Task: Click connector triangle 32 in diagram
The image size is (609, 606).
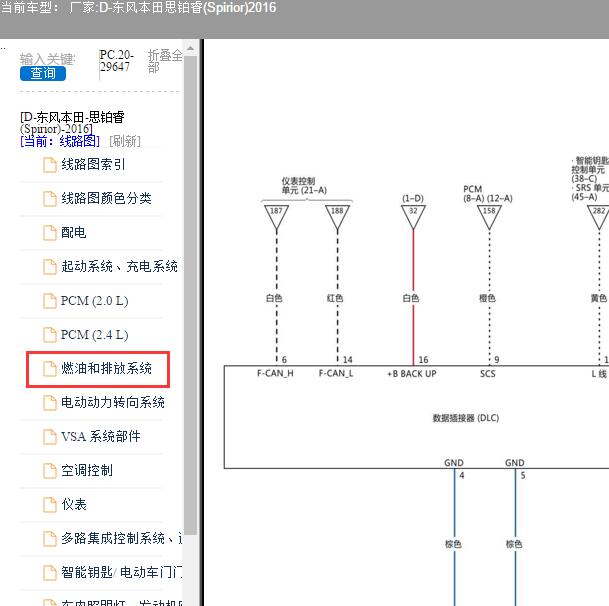Action: [413, 217]
